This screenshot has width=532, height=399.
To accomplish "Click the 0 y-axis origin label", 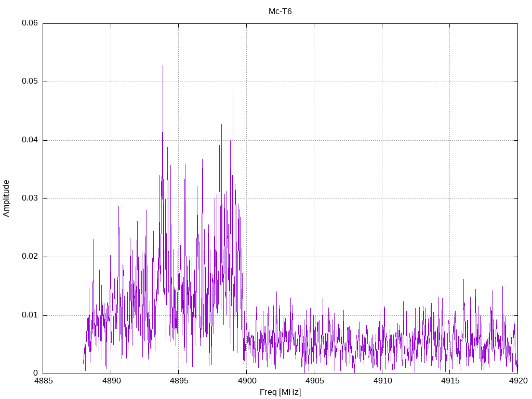I will 36,373.
